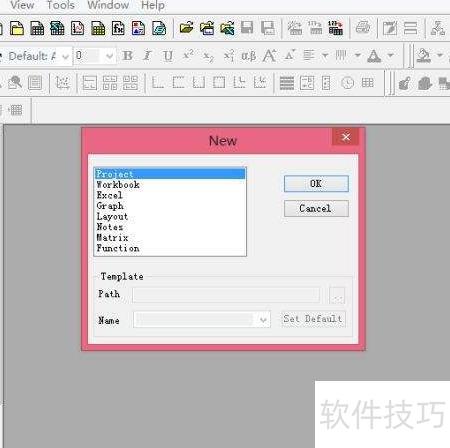Click the Greek alpha-beta symbol icon
The width and height of the screenshot is (450, 448).
pos(249,56)
